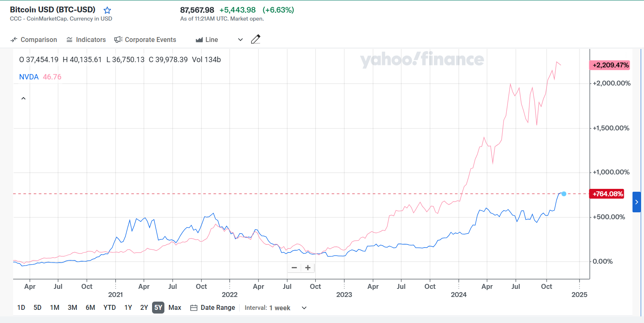Zoom in the chart with plus button
The width and height of the screenshot is (644, 323).
coord(308,268)
